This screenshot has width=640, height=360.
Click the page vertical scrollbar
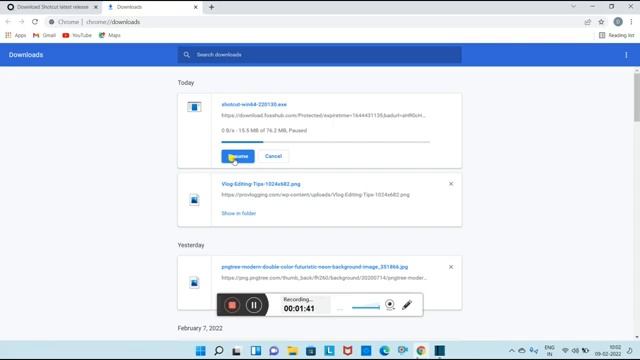[637, 97]
